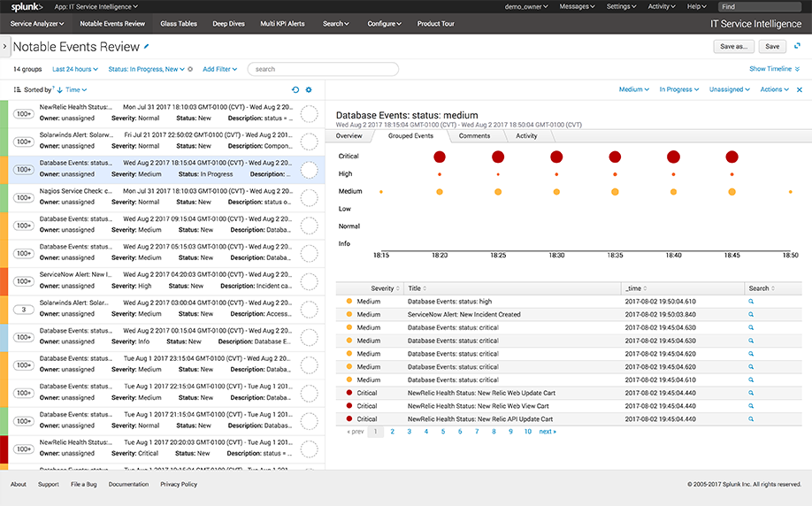Image resolution: width=812 pixels, height=506 pixels.
Task: Open the Service Analyzer dropdown menu
Action: click(37, 24)
